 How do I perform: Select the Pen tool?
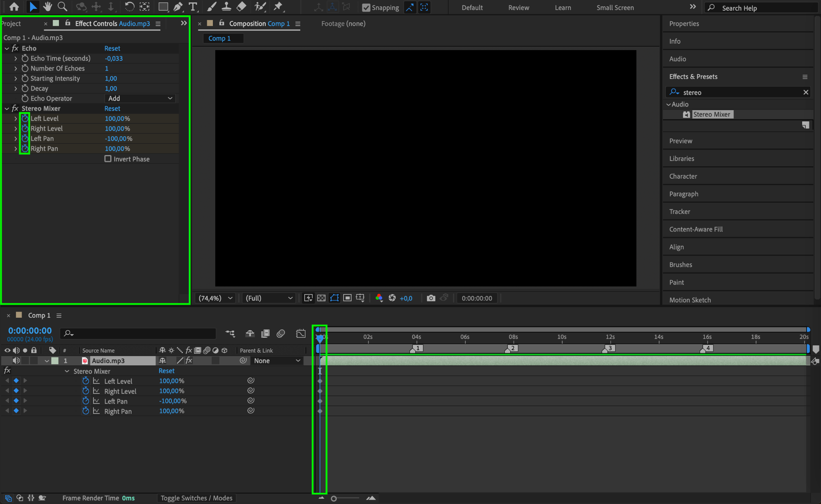pos(178,7)
